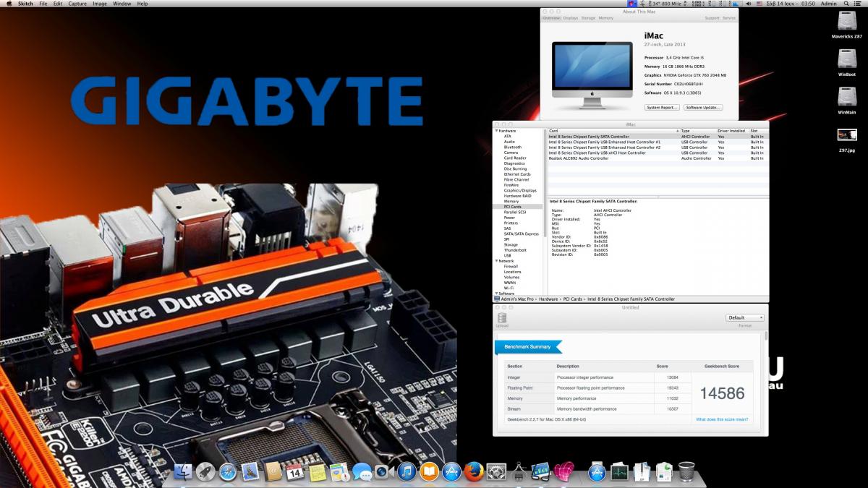Open the File menu
The image size is (868, 488).
point(43,4)
